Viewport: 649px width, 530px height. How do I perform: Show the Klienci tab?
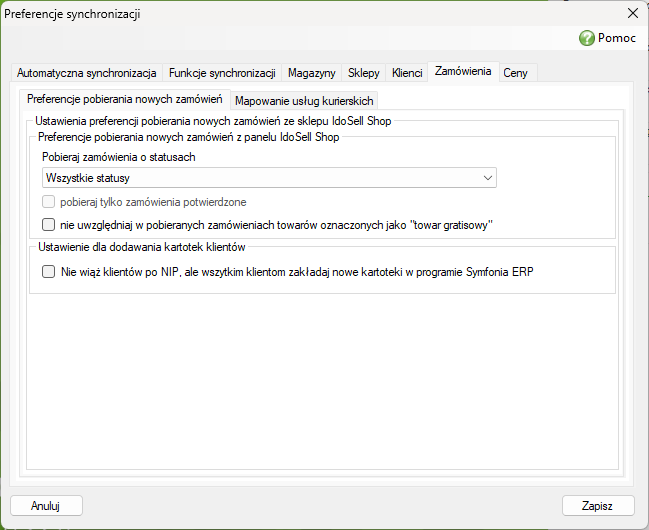pyautogui.click(x=407, y=73)
